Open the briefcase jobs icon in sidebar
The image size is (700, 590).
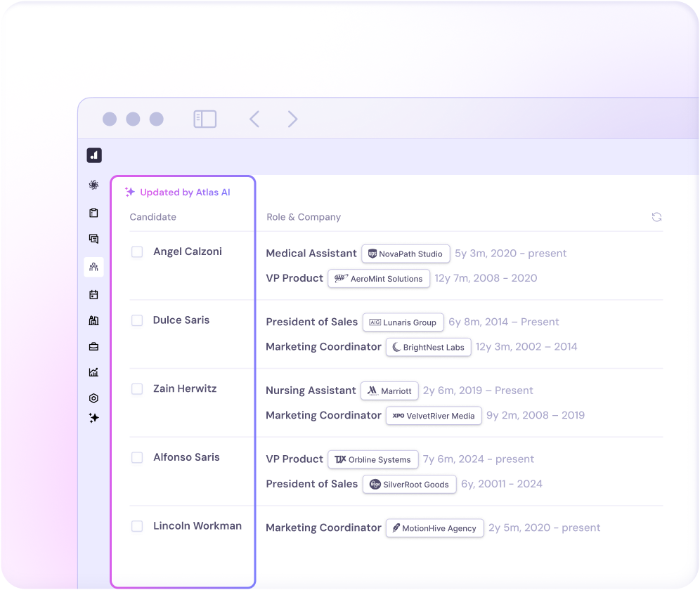[93, 346]
